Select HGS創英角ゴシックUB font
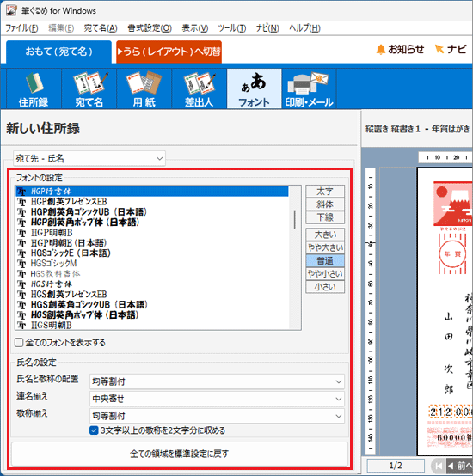 click(152, 305)
